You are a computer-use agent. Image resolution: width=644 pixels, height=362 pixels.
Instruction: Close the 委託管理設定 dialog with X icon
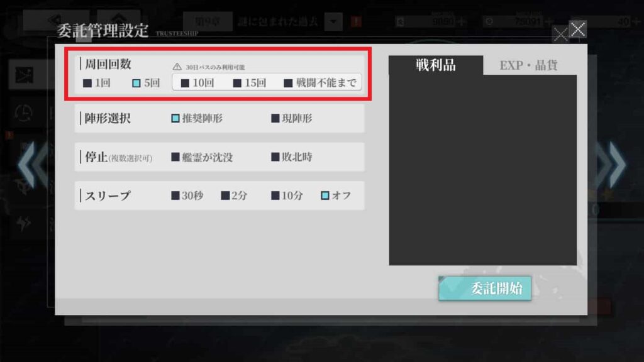578,30
